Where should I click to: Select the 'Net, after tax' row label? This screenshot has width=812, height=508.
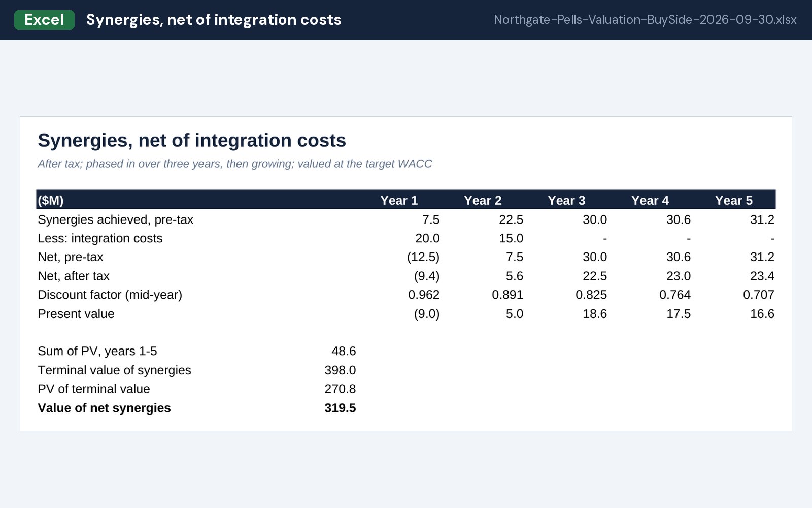click(x=74, y=276)
